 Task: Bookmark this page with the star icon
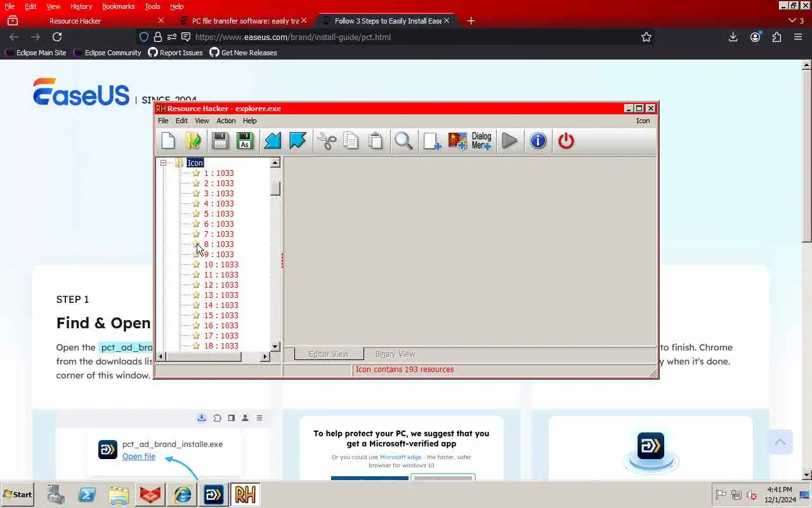coord(646,37)
